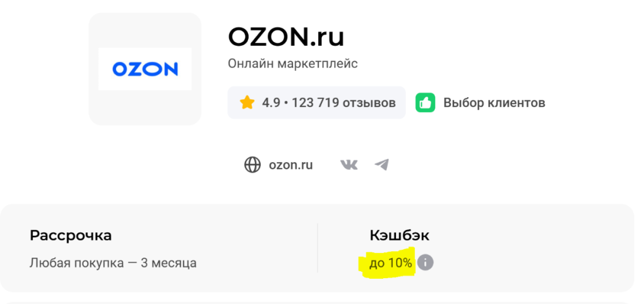644x304 pixels.
Task: Click the OZON.ru store title
Action: click(286, 37)
